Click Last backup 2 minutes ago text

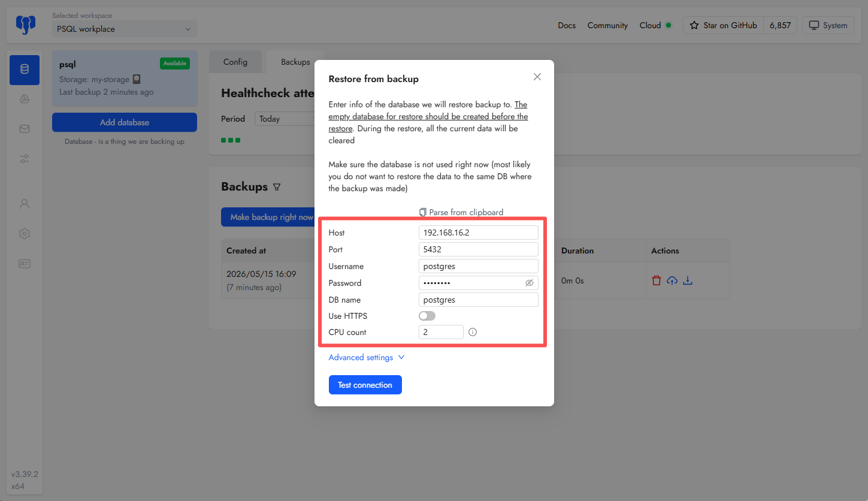click(x=106, y=92)
